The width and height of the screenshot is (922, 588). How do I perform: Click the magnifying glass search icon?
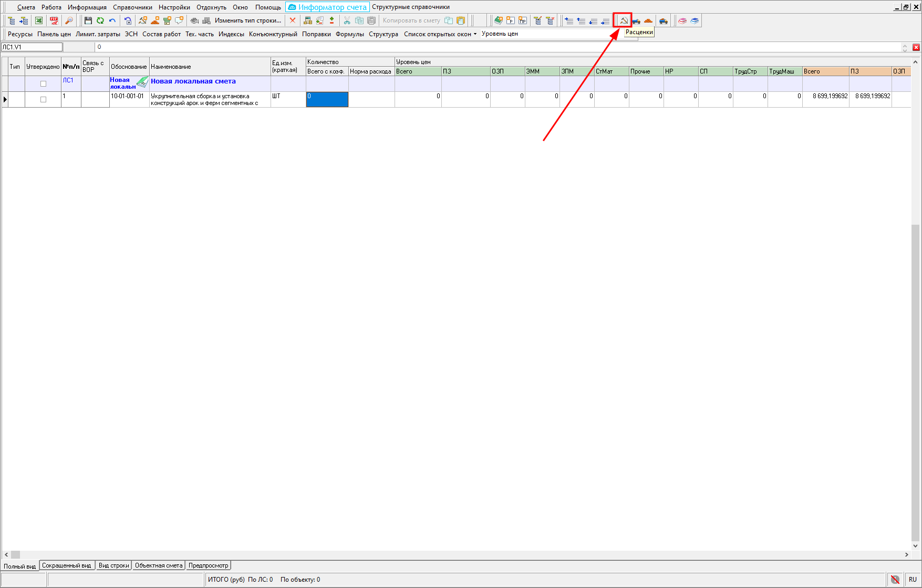[69, 21]
